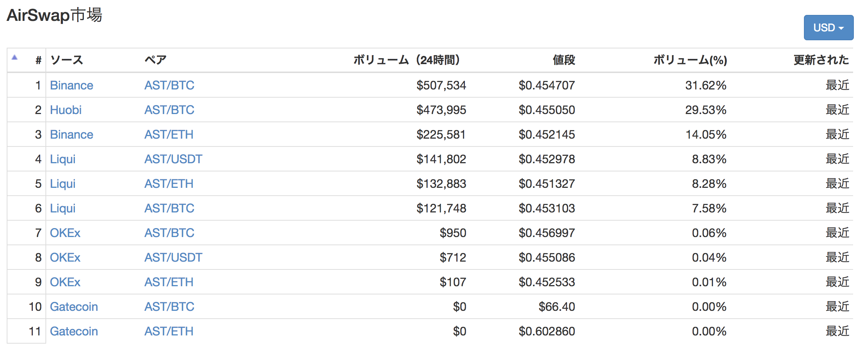Select price $0.455050
Image resolution: width=868 pixels, height=363 pixels.
(547, 110)
